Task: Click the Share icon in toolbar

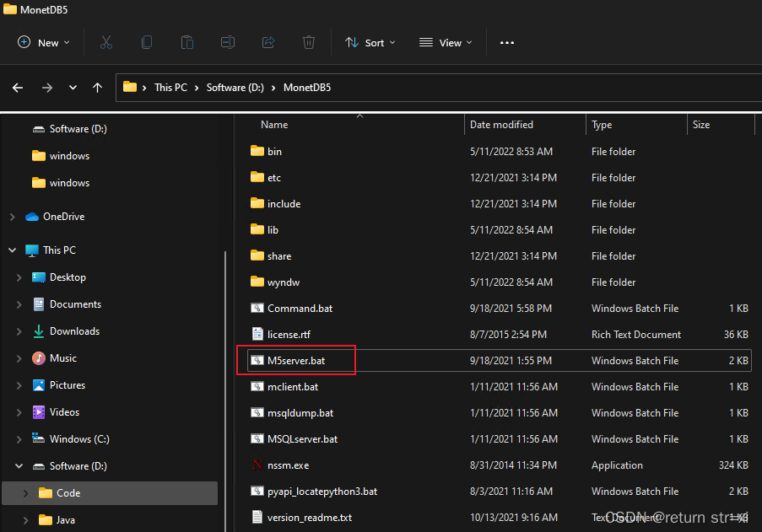Action: click(x=268, y=43)
